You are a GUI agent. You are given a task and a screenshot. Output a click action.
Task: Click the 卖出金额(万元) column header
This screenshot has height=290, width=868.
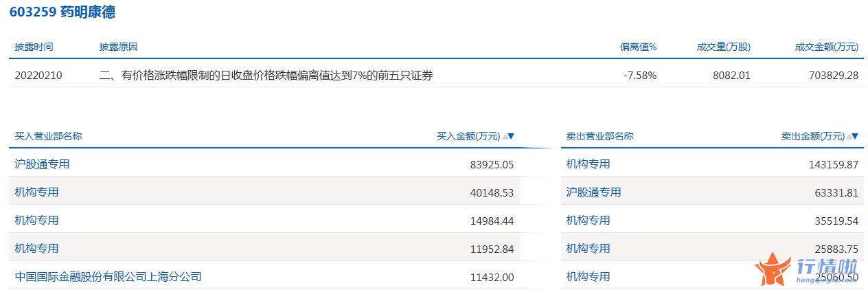click(x=813, y=136)
